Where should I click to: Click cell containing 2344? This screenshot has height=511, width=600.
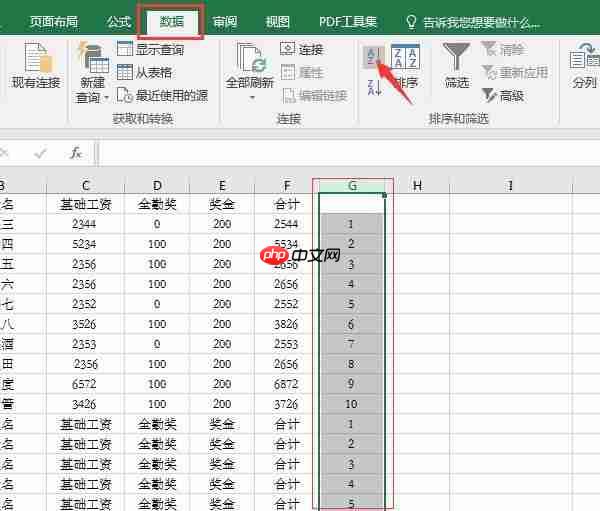[x=85, y=224]
